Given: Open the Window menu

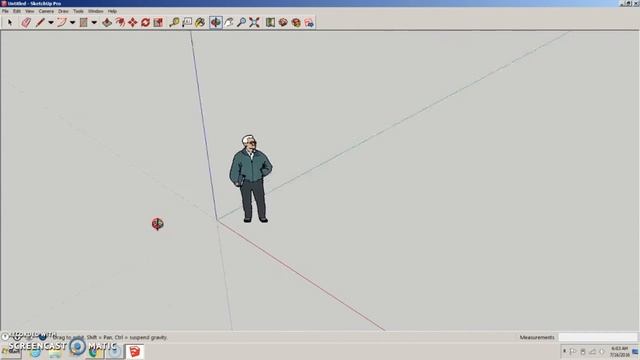Looking at the screenshot, I should pyautogui.click(x=96, y=11).
